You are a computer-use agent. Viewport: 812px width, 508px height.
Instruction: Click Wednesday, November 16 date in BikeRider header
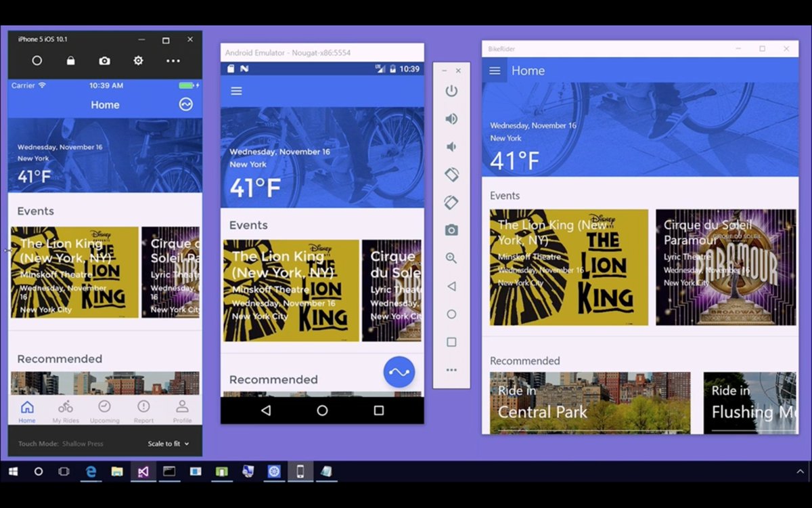point(533,125)
